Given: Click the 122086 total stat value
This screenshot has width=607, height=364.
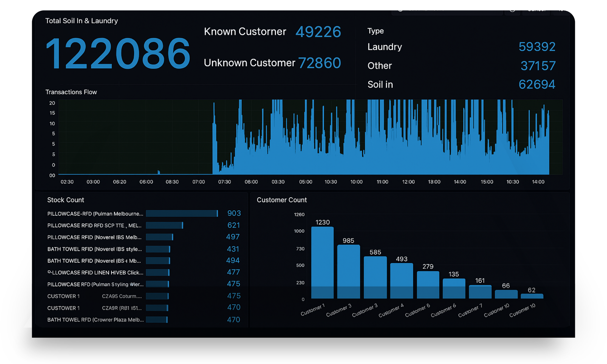Looking at the screenshot, I should [118, 53].
